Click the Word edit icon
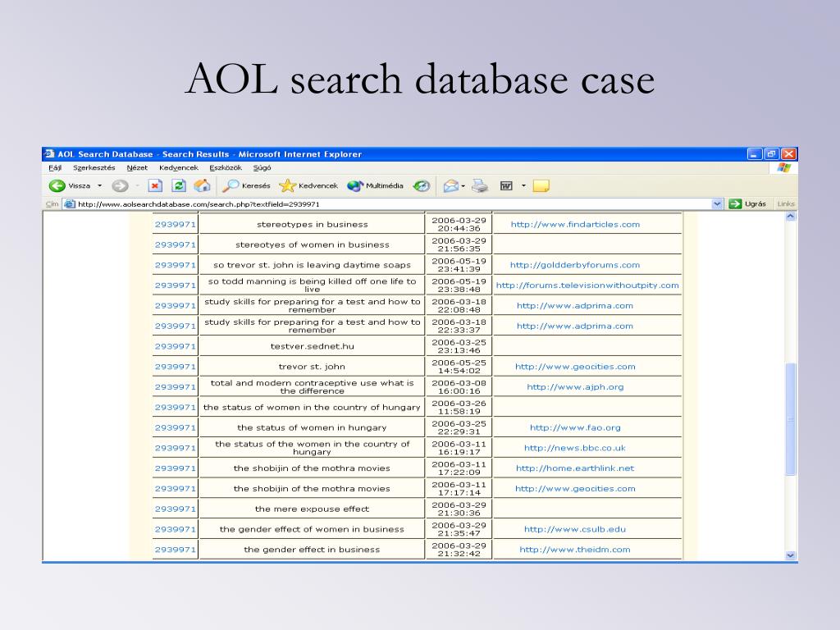Screen dimensions: 840x630 (x=506, y=186)
